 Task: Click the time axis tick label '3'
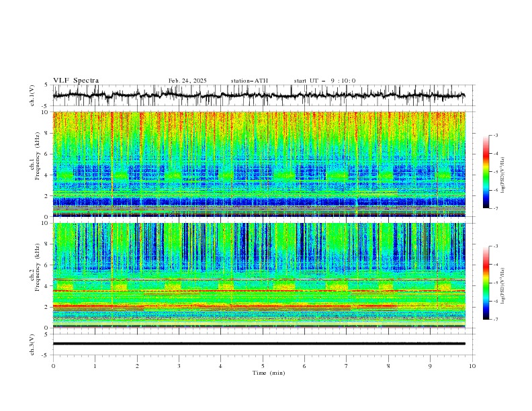[179, 366]
